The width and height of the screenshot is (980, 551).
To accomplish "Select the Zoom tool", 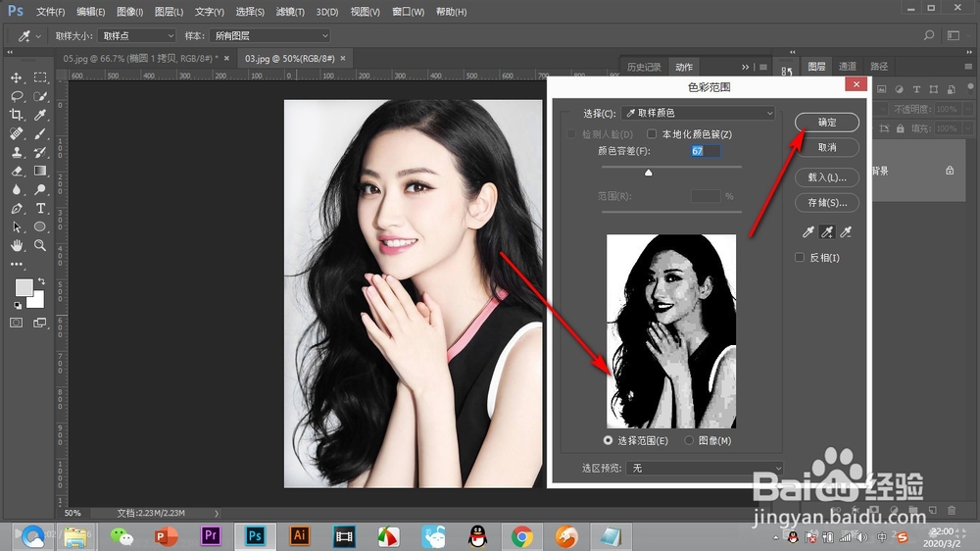I will point(40,245).
